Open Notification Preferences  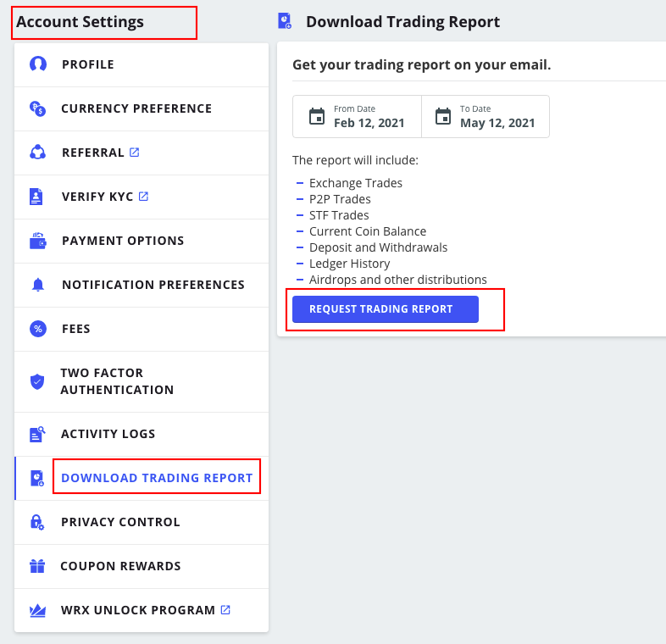coord(142,285)
